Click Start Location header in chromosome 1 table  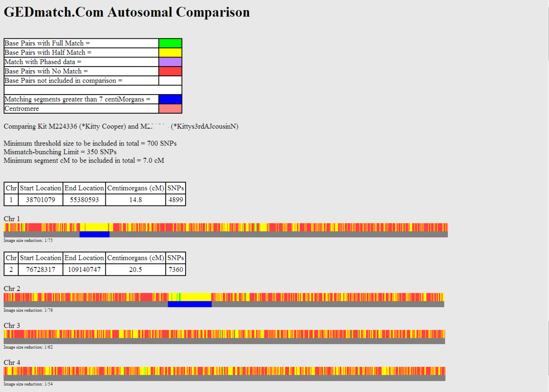41,188
